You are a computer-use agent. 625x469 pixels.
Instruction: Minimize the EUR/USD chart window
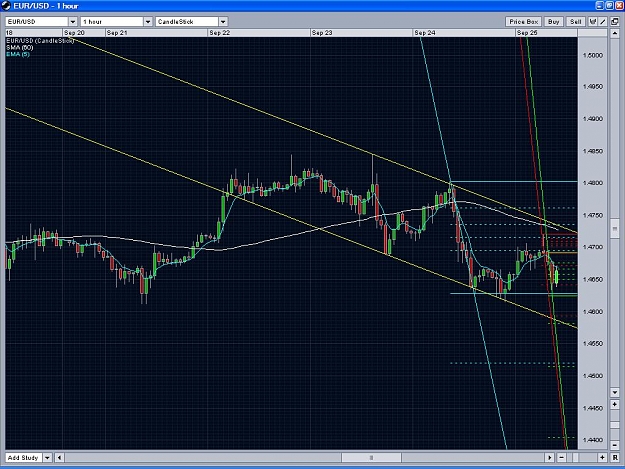tap(600, 6)
